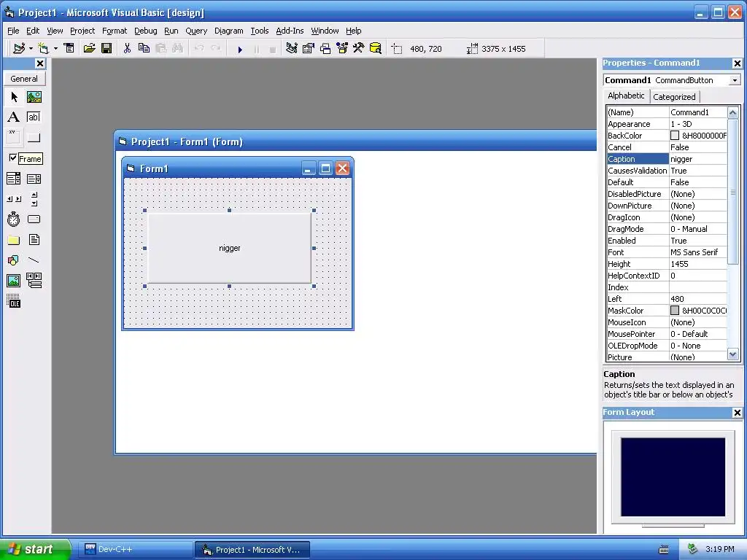Select the ListBox tool in the toolbox
This screenshot has height=560, width=747.
pyautogui.click(x=34, y=179)
